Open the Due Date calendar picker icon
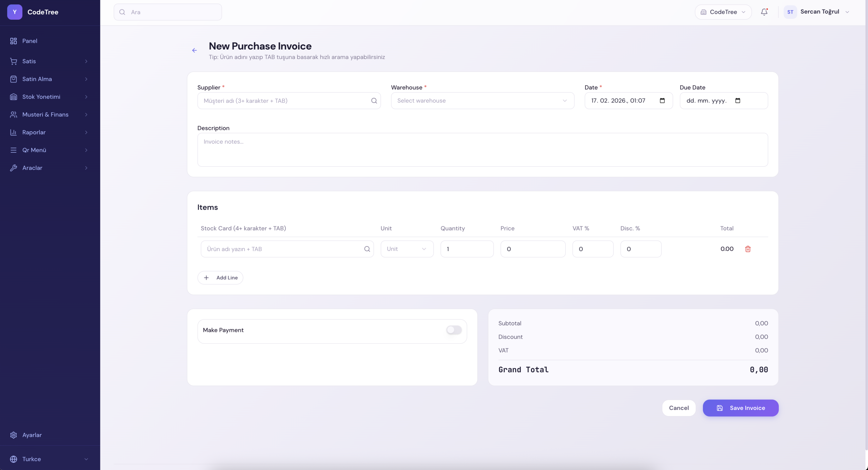Screen dimensions: 868x470 [x=737, y=101]
